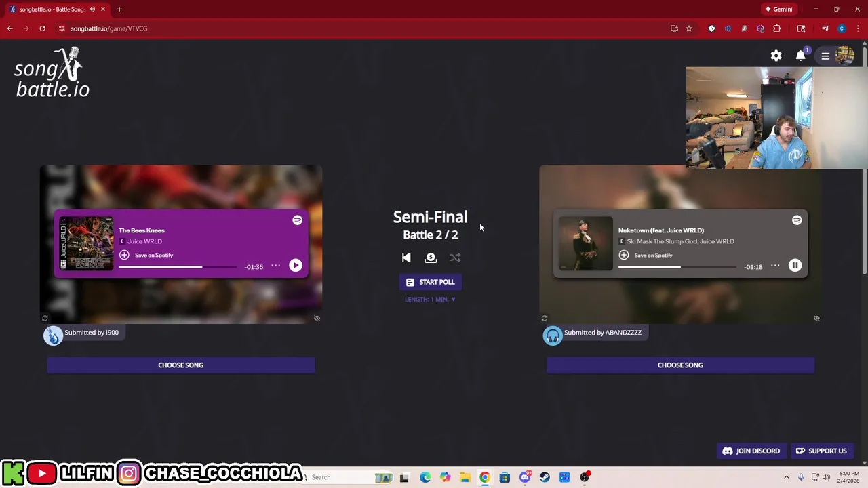This screenshot has height=488, width=868.
Task: Select the songbattle.io Battle Song tab
Action: (x=52, y=9)
